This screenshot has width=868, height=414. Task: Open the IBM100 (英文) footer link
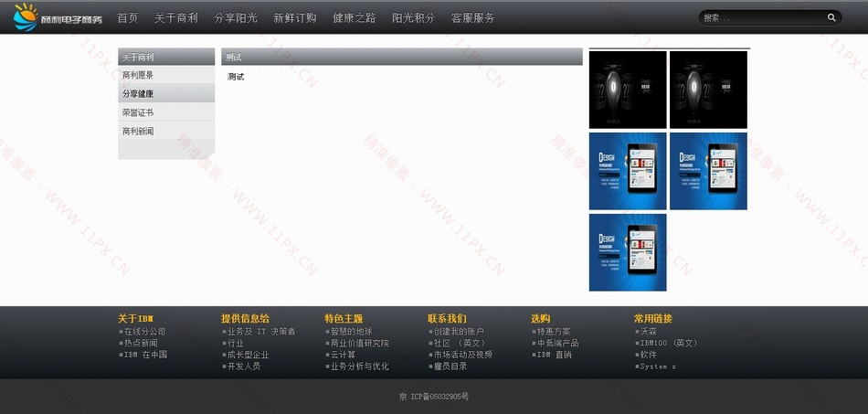click(x=669, y=343)
